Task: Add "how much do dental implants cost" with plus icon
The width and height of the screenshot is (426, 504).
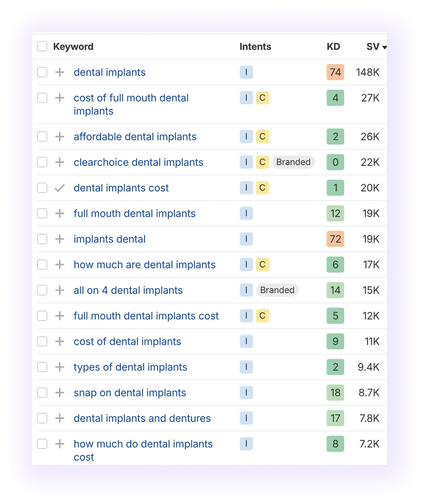Action: point(60,444)
